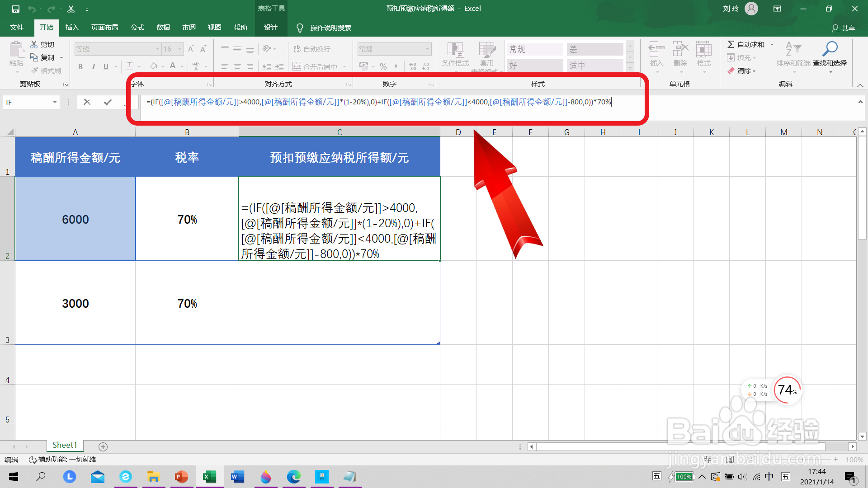Click the AutoSum sigma icon
Screen dimensions: 868x488
pos(731,44)
